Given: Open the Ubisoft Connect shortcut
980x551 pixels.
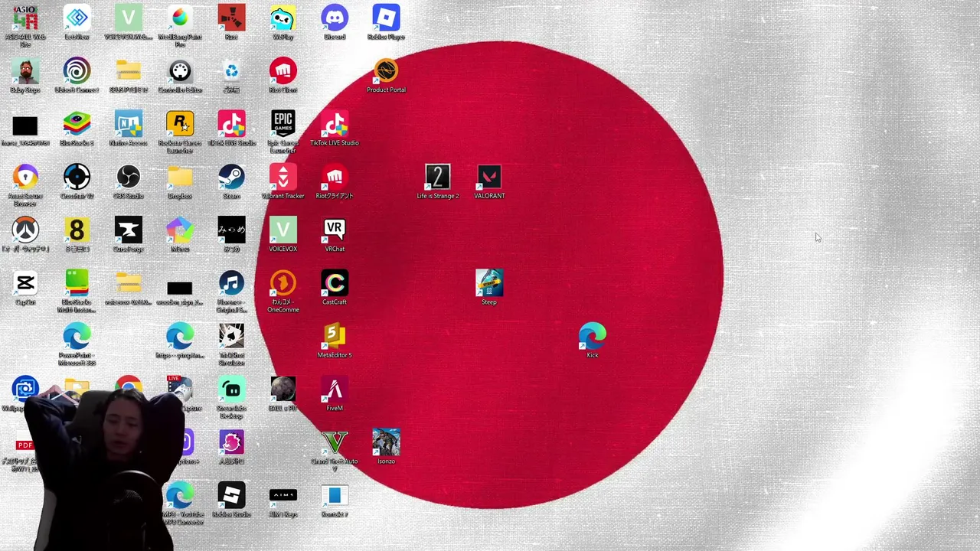Looking at the screenshot, I should point(77,71).
